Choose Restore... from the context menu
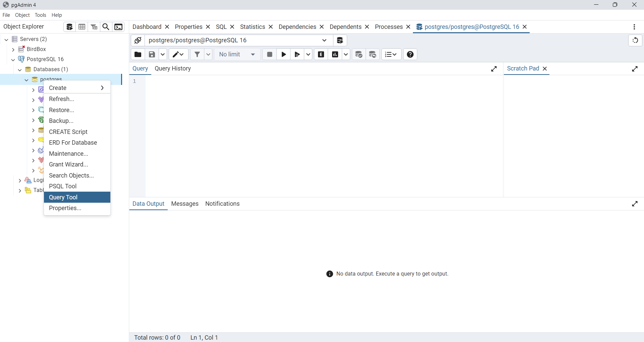The image size is (644, 342). tap(77, 110)
